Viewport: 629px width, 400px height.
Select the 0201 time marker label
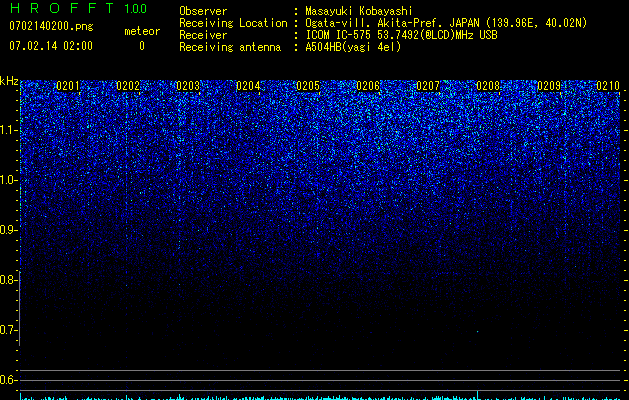click(x=68, y=86)
